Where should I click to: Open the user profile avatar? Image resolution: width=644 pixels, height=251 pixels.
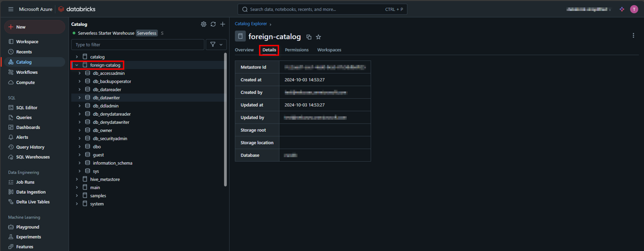point(634,9)
